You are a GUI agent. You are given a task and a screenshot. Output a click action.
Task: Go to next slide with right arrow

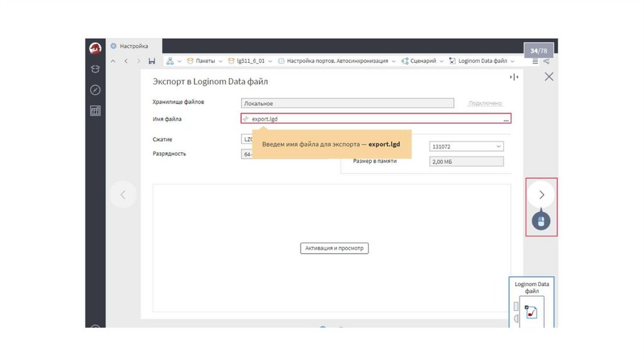[541, 195]
